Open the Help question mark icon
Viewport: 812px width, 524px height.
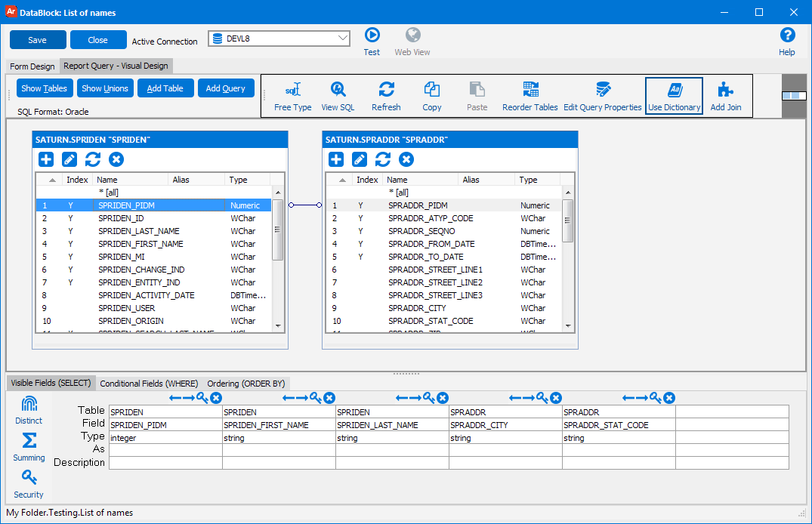pyautogui.click(x=787, y=35)
